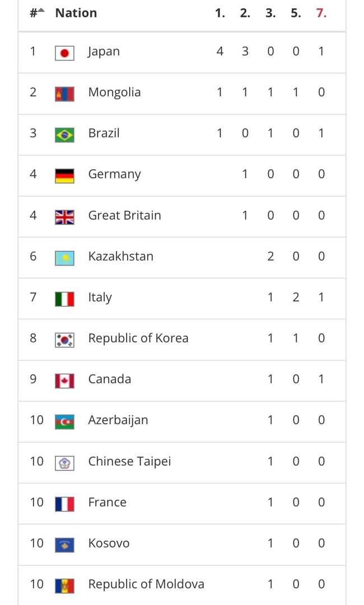Click Japan's gold medal count 4

[x=220, y=51]
